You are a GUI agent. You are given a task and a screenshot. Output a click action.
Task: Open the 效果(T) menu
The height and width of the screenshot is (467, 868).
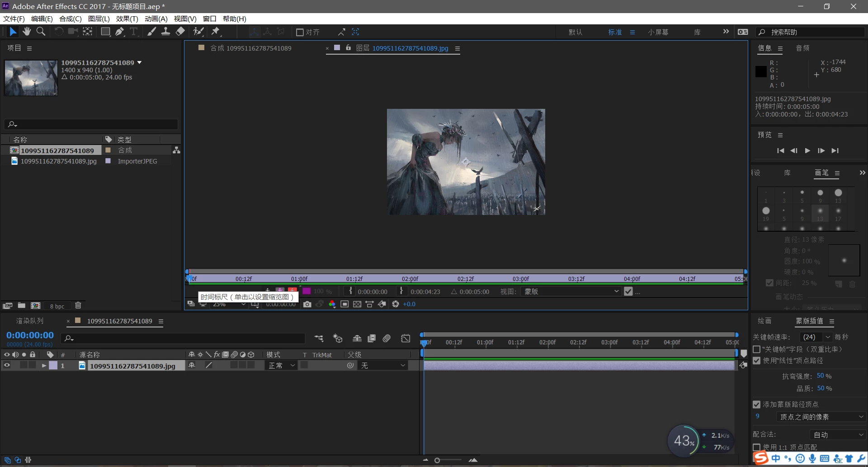[x=127, y=19]
